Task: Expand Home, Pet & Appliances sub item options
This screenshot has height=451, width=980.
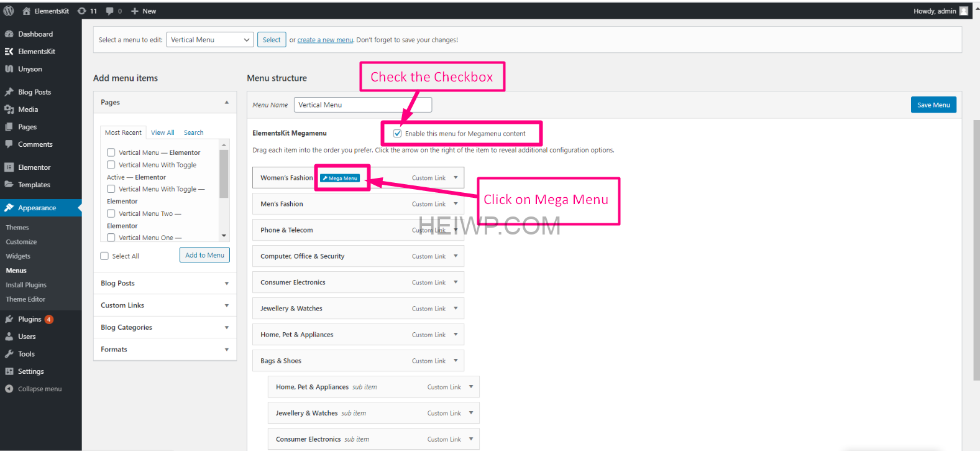Action: (x=471, y=387)
